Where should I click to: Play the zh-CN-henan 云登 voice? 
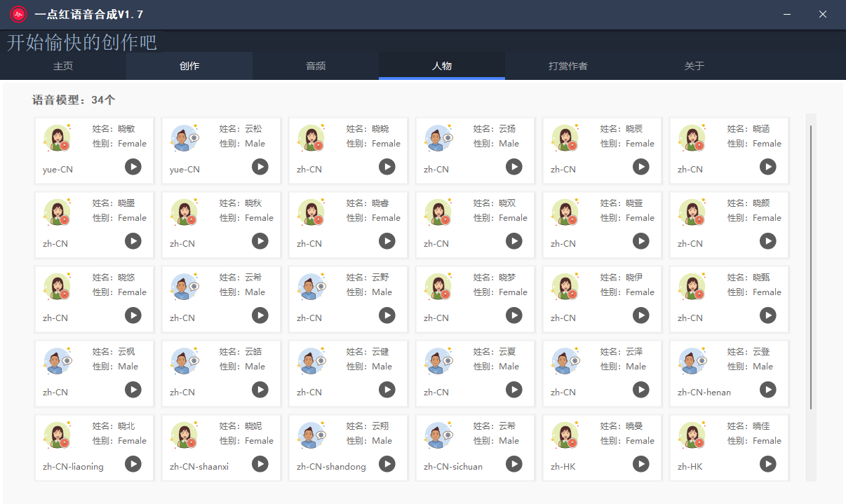click(768, 390)
